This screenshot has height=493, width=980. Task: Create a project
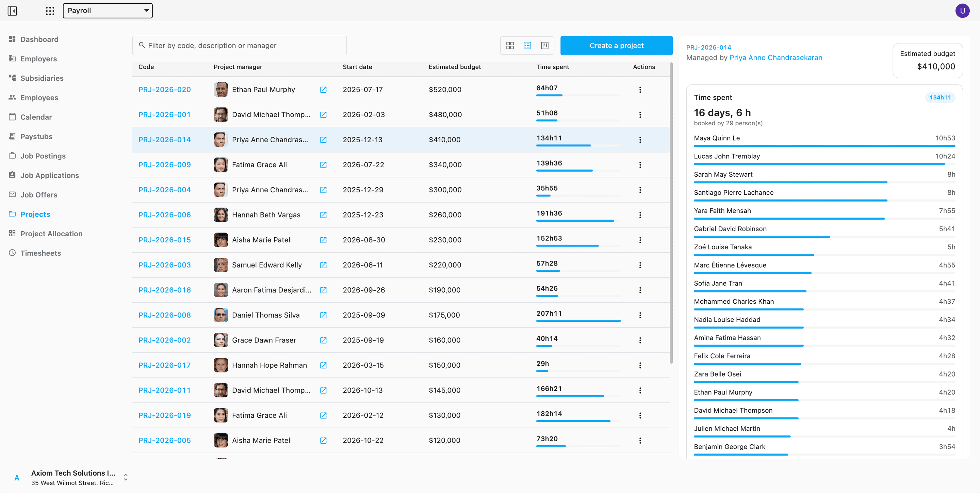(616, 46)
